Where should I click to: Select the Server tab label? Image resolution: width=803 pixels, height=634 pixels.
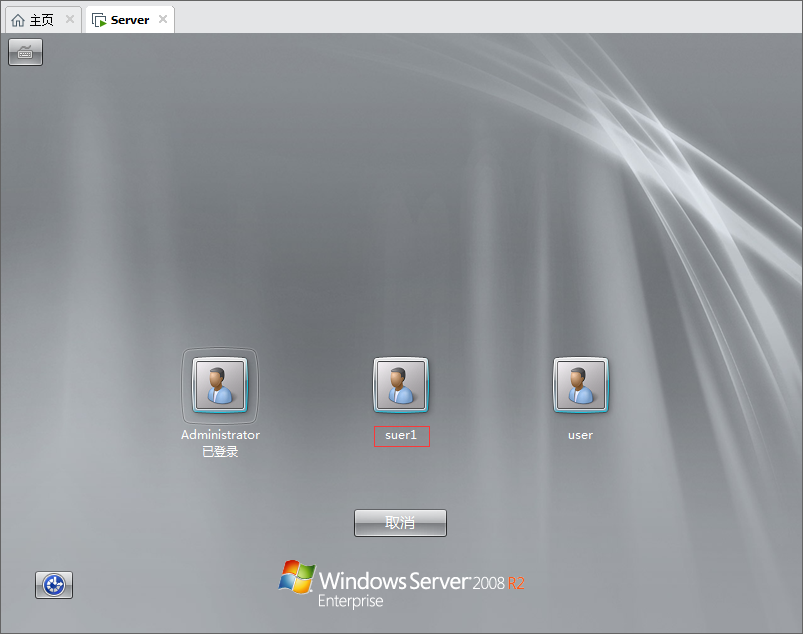pos(130,20)
